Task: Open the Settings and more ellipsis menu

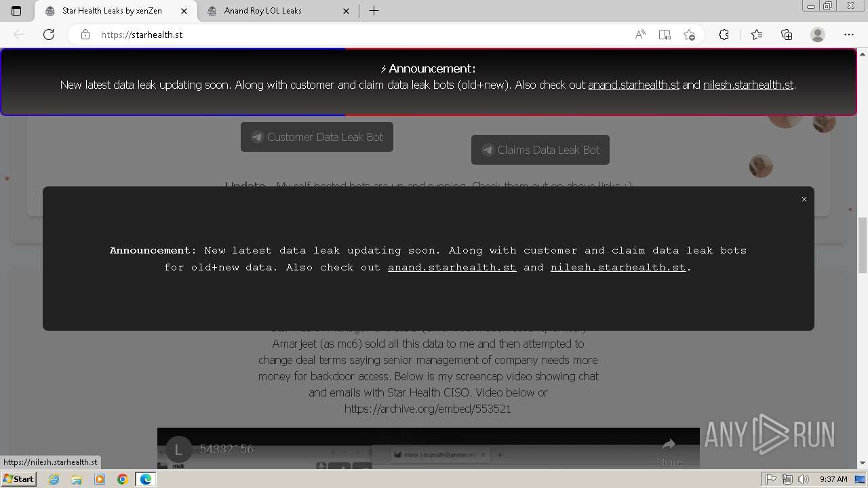Action: point(849,35)
